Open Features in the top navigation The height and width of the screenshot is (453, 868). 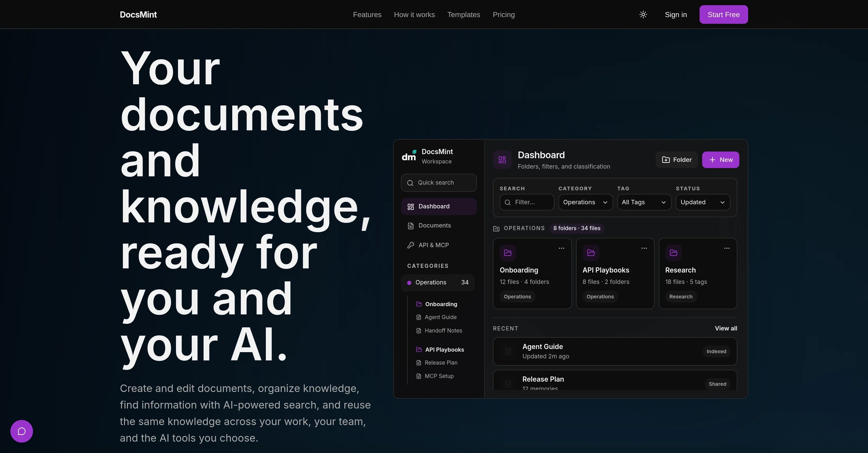(367, 14)
